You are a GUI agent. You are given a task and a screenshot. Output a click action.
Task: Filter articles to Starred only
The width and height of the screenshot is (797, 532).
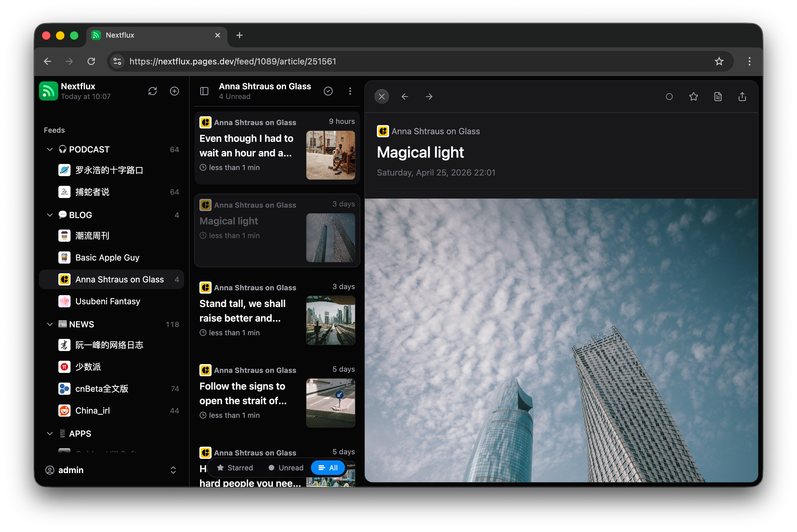click(235, 468)
